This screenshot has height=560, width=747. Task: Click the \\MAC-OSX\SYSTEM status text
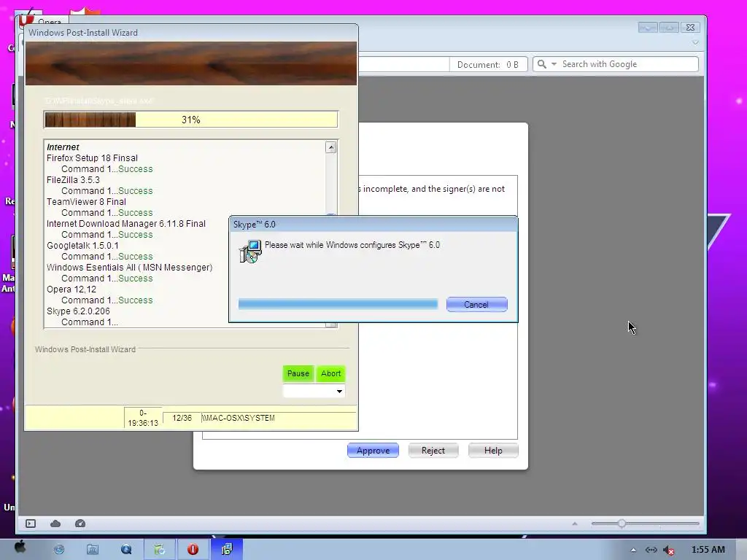239,418
